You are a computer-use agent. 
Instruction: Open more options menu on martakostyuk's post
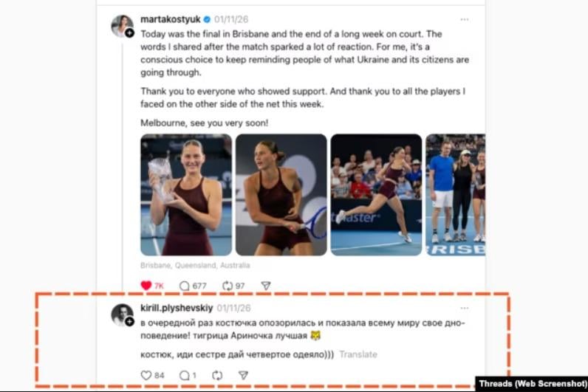[464, 19]
